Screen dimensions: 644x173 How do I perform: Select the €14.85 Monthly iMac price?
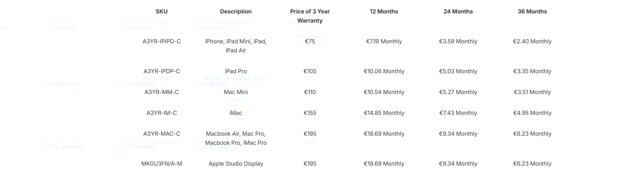pyautogui.click(x=384, y=113)
